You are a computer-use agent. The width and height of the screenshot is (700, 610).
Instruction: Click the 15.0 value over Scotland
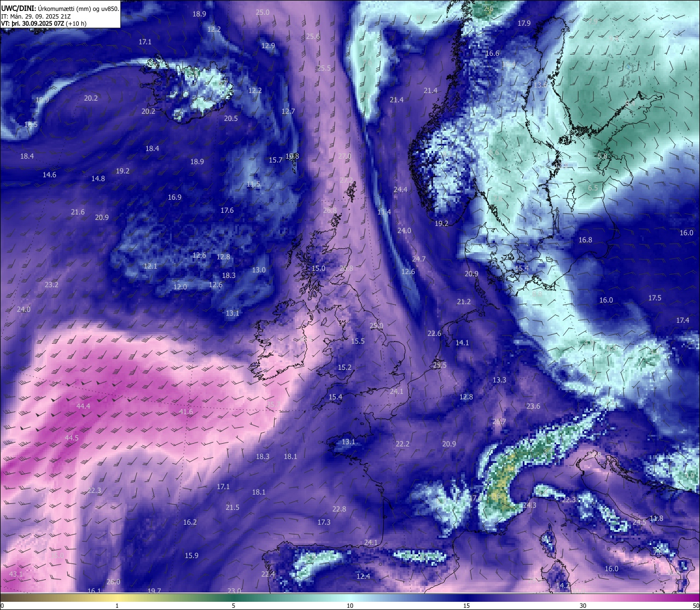pyautogui.click(x=318, y=268)
